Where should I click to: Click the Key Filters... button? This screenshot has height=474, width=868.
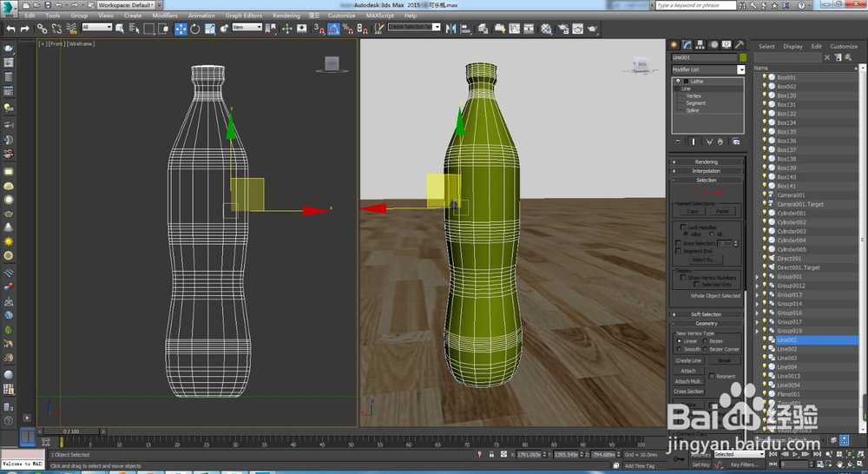coord(745,464)
